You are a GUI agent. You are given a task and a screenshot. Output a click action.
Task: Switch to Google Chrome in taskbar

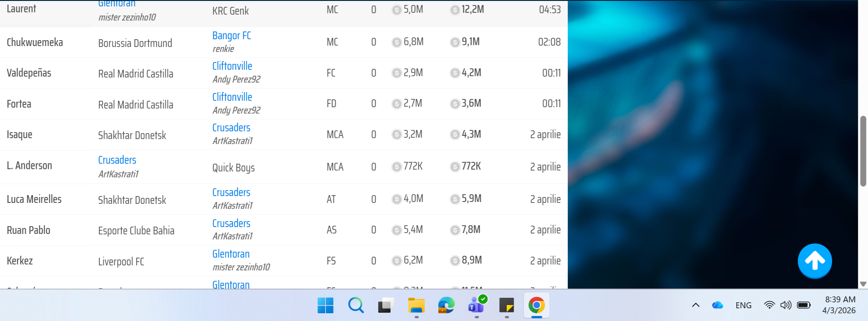pyautogui.click(x=537, y=305)
